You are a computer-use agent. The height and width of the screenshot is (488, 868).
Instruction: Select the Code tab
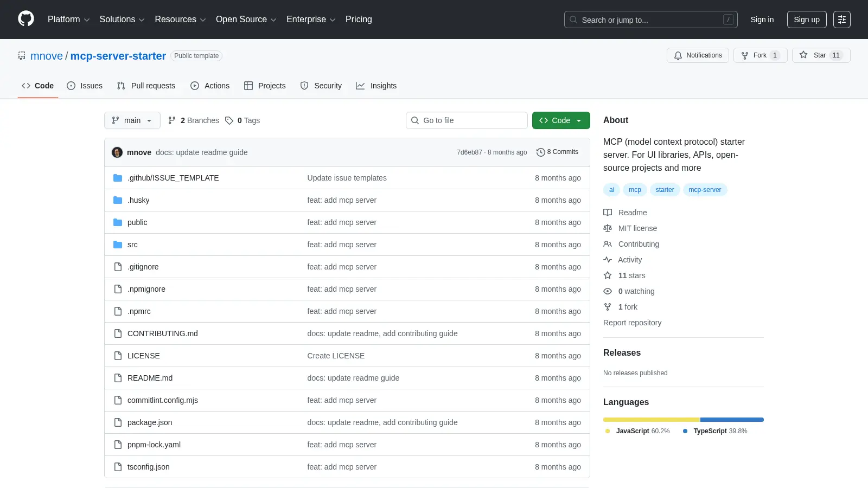(37, 86)
